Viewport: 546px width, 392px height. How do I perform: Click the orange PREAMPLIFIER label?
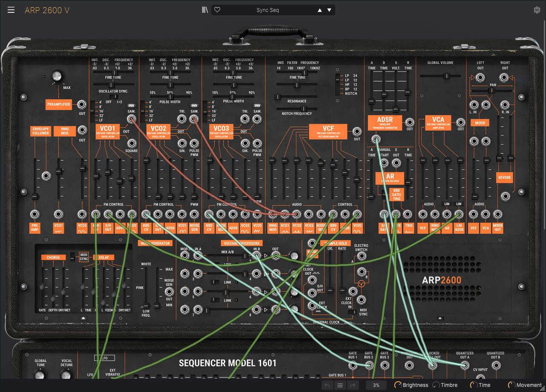point(58,104)
